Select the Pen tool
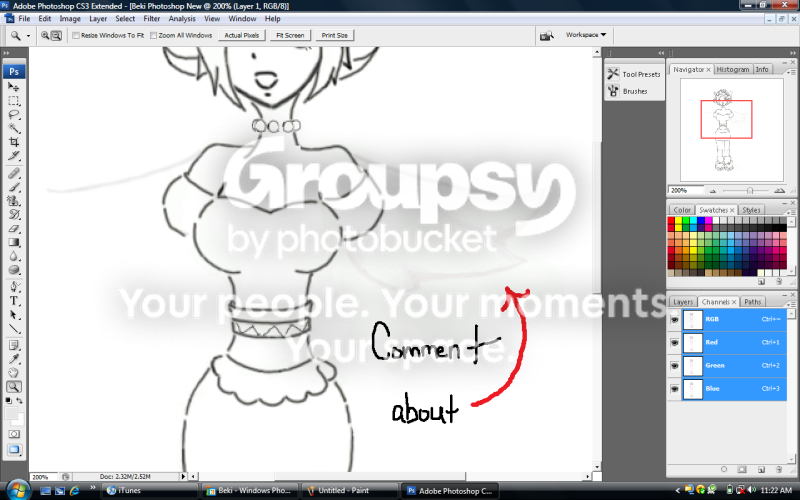This screenshot has height=500, width=800. coord(14,287)
